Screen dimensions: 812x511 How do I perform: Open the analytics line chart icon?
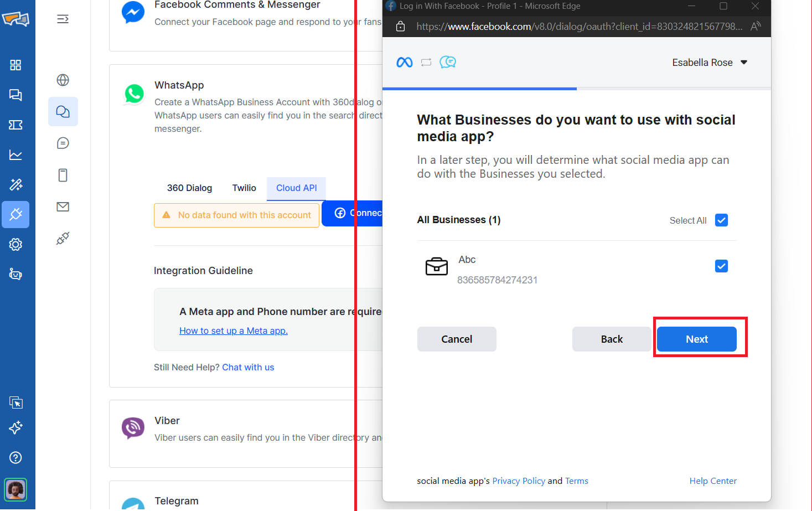15,155
